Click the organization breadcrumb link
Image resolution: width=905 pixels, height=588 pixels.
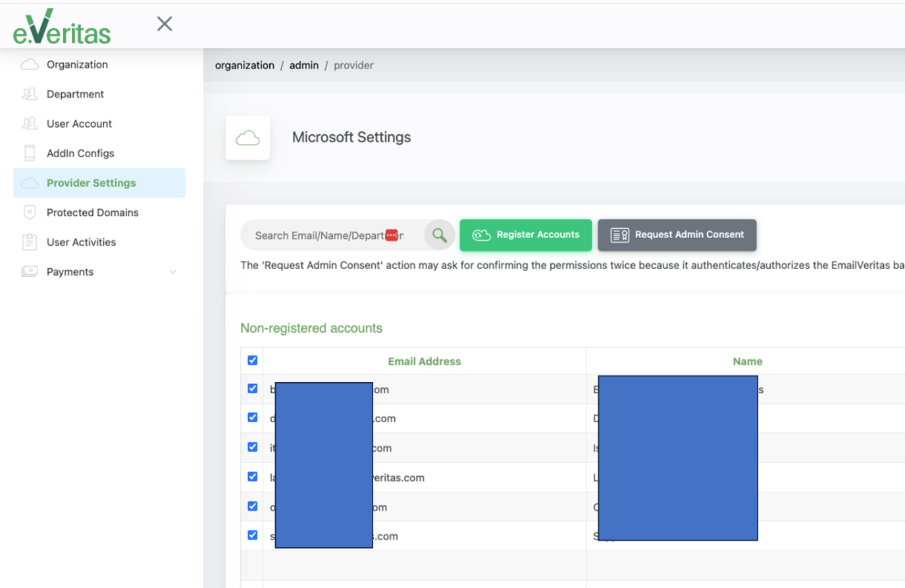coord(245,65)
